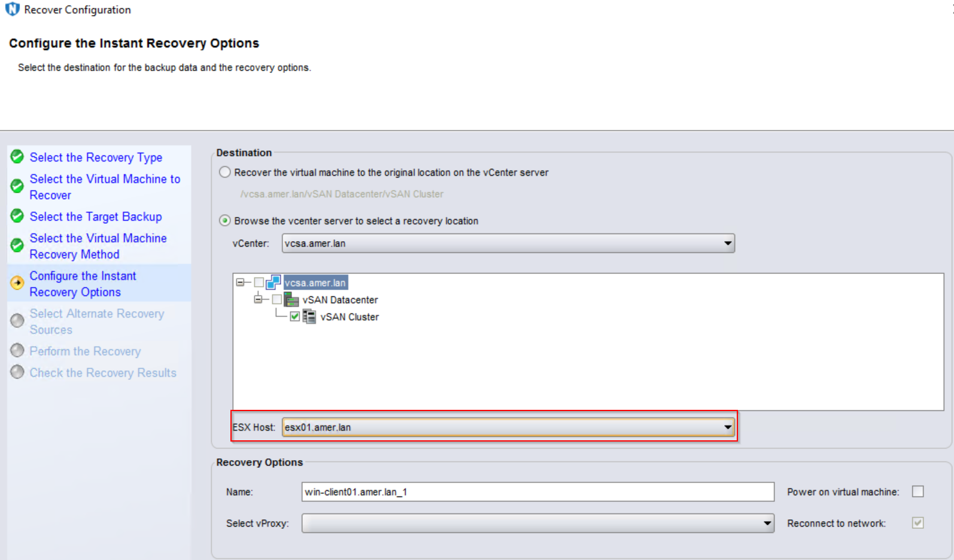954x560 pixels.
Task: Open Configure the Instant Recovery Options step
Action: coord(83,284)
